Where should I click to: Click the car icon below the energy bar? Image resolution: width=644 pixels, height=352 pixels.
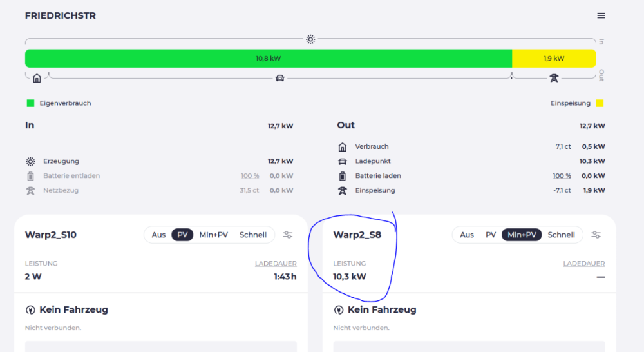(279, 78)
